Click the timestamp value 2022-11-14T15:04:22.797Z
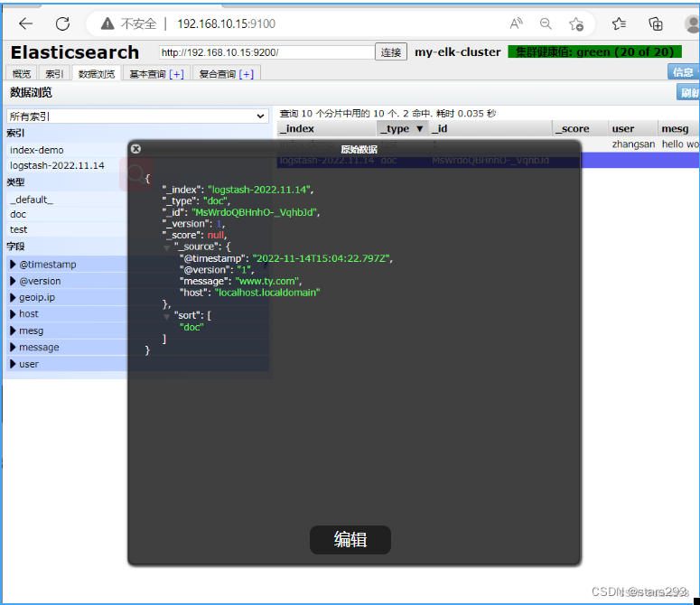 (x=322, y=258)
